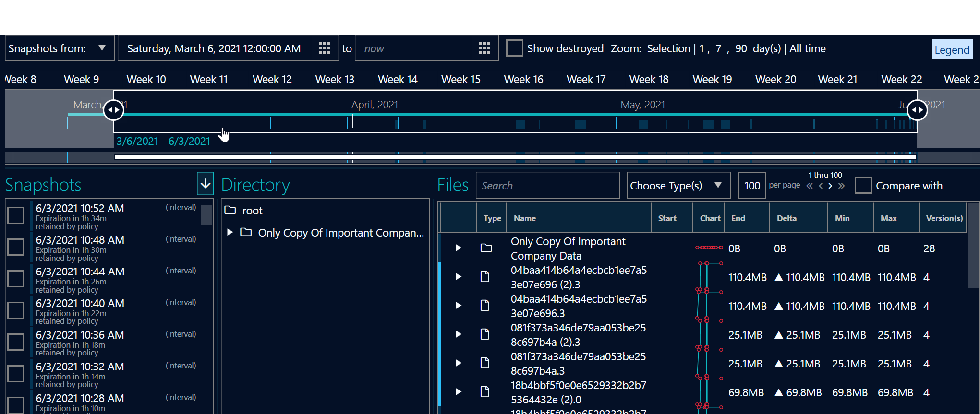Sort files by the Name column header

(x=525, y=218)
